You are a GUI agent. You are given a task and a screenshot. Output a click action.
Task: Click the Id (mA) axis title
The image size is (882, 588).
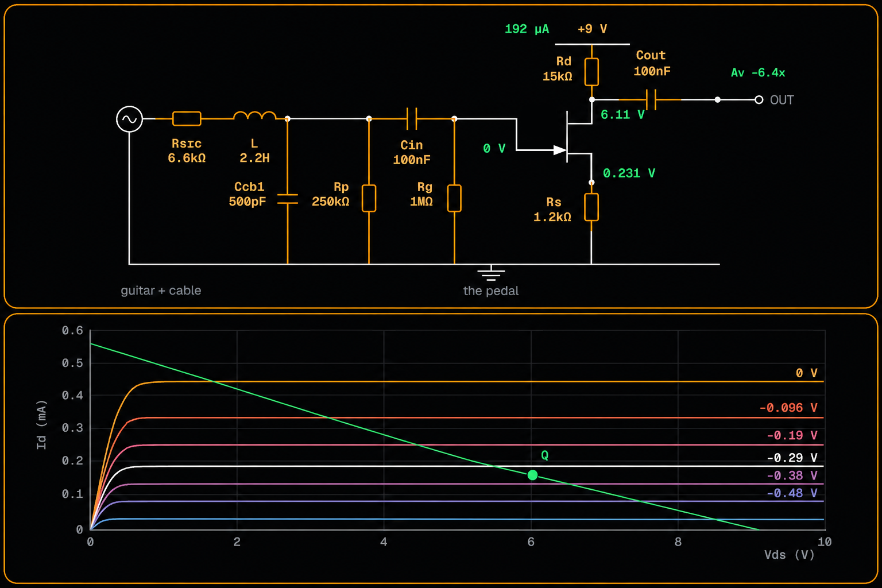[x=41, y=425]
